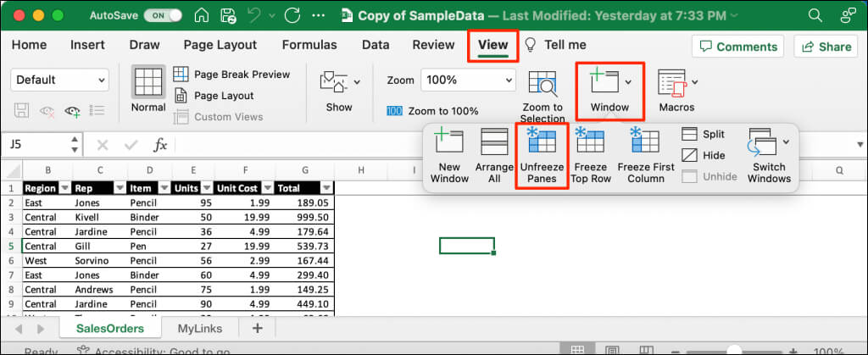
Task: Open the Units column filter dropdown
Action: (x=207, y=188)
